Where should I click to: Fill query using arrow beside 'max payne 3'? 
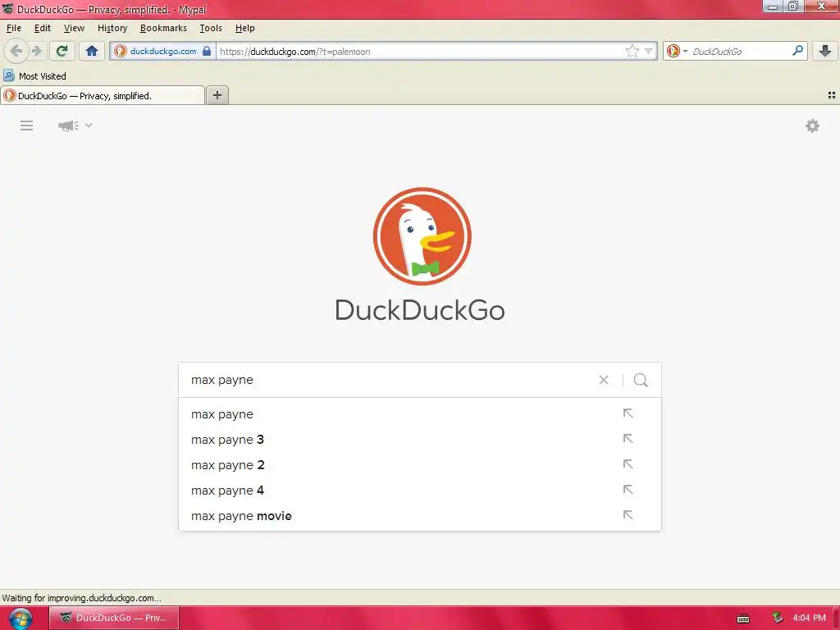[x=628, y=439]
